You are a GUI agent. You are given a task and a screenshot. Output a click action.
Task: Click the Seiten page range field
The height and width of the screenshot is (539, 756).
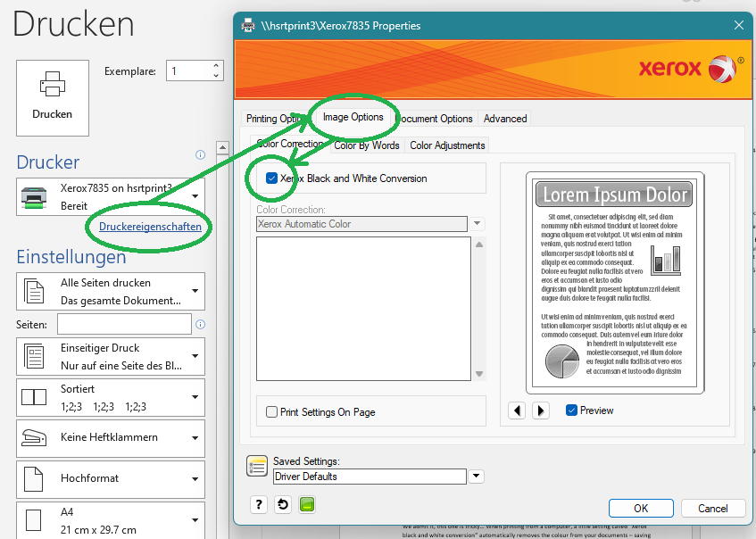[124, 324]
